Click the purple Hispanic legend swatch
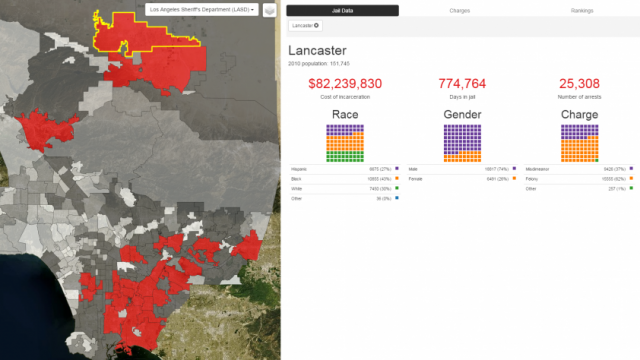The width and height of the screenshot is (640, 360). (x=397, y=168)
